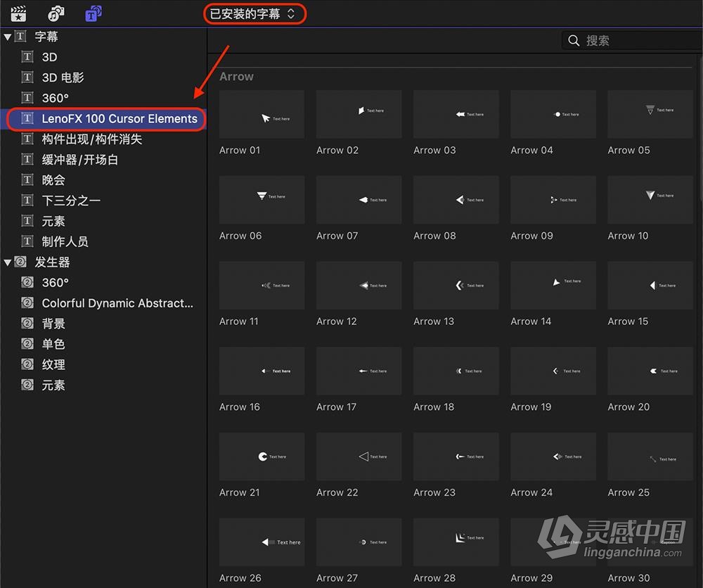The height and width of the screenshot is (588, 703).
Task: Select the Arrow 10 title thumbnail
Action: point(650,200)
